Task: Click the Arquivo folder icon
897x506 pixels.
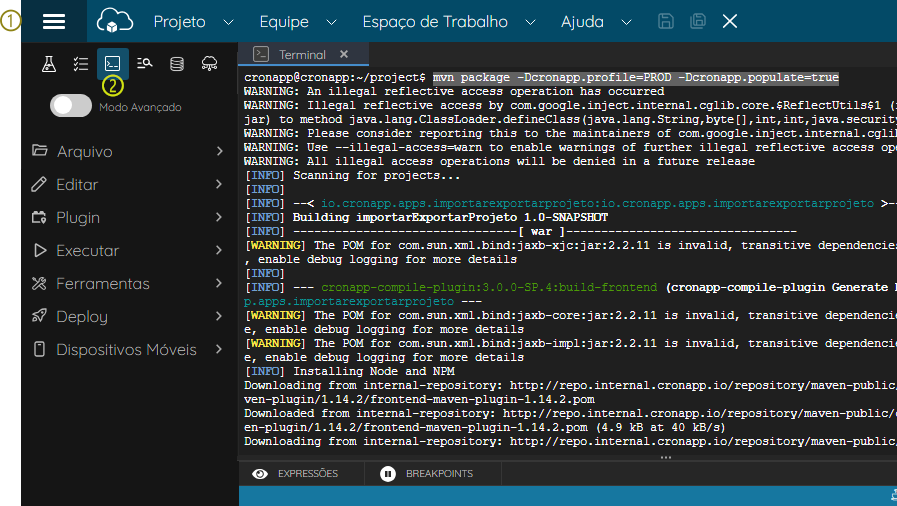Action: click(x=39, y=150)
